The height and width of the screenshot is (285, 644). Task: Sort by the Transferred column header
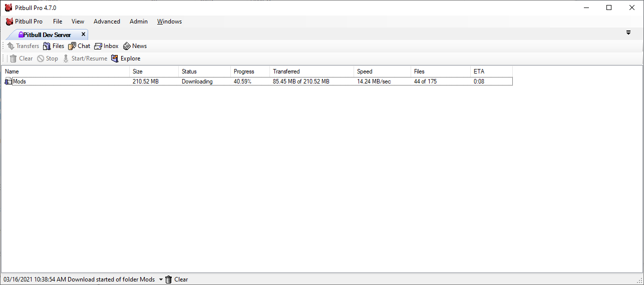(311, 71)
